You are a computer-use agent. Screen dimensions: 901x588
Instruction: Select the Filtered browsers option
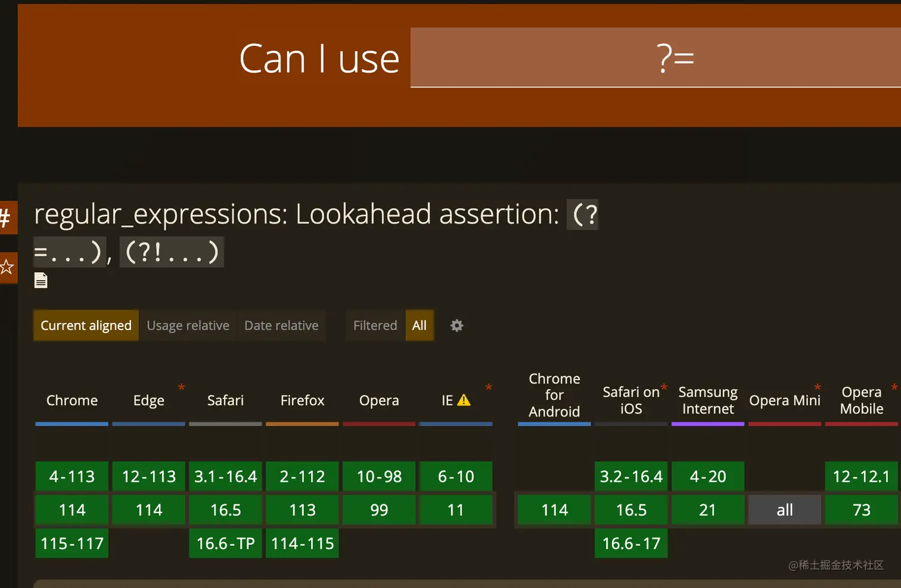375,325
